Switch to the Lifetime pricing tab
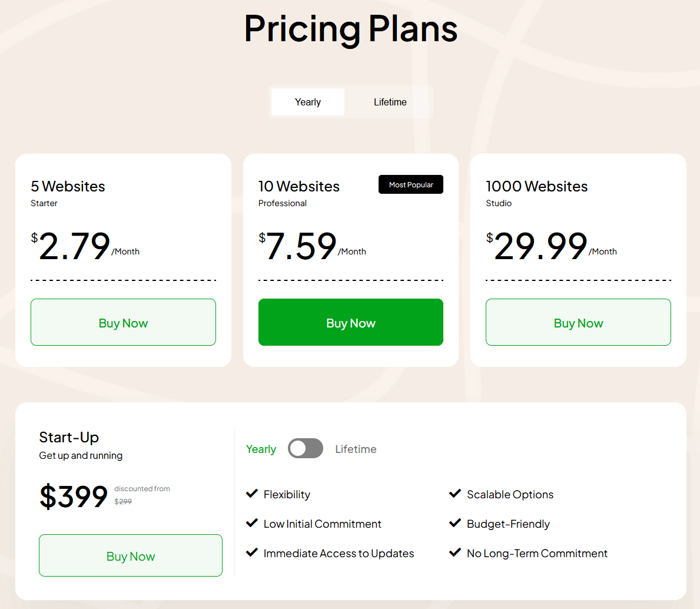The image size is (700, 609). [x=390, y=102]
